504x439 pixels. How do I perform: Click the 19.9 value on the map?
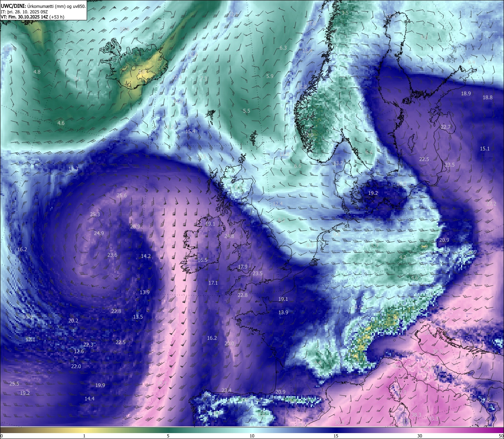[x=100, y=385]
